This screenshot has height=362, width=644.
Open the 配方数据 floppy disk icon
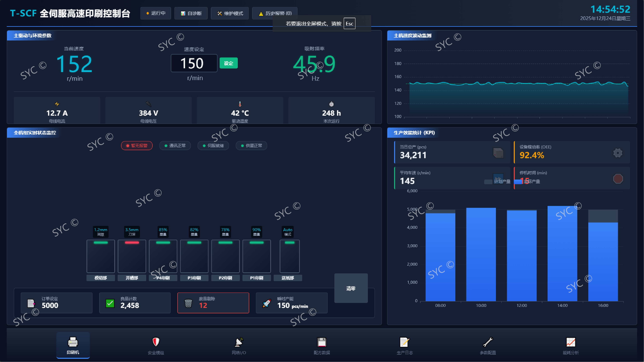point(322,342)
